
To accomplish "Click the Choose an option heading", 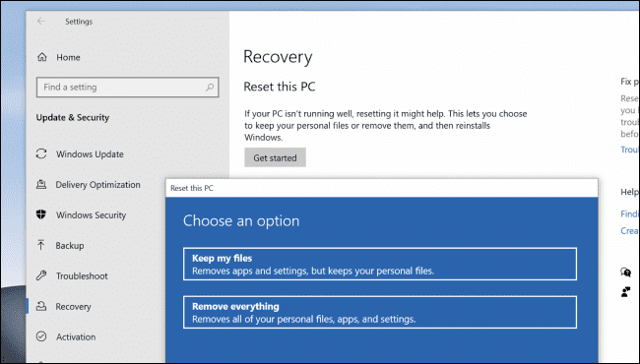I will 241,220.
